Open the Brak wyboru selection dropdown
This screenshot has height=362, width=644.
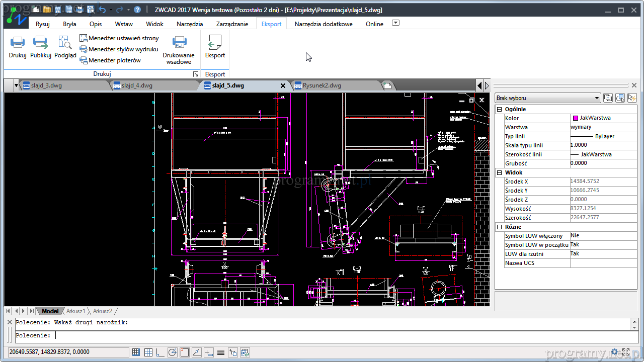click(x=547, y=98)
